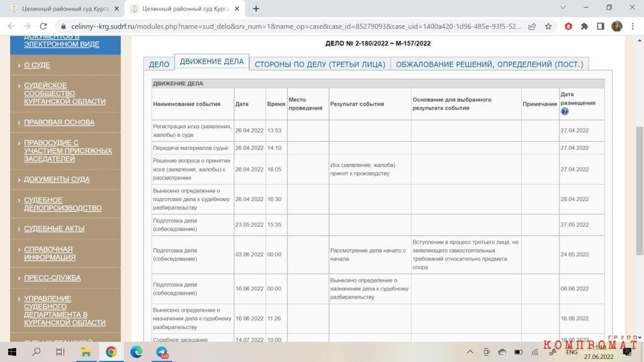The height and width of the screenshot is (362, 644).
Task: Click the address bar URL field
Action: (x=296, y=26)
